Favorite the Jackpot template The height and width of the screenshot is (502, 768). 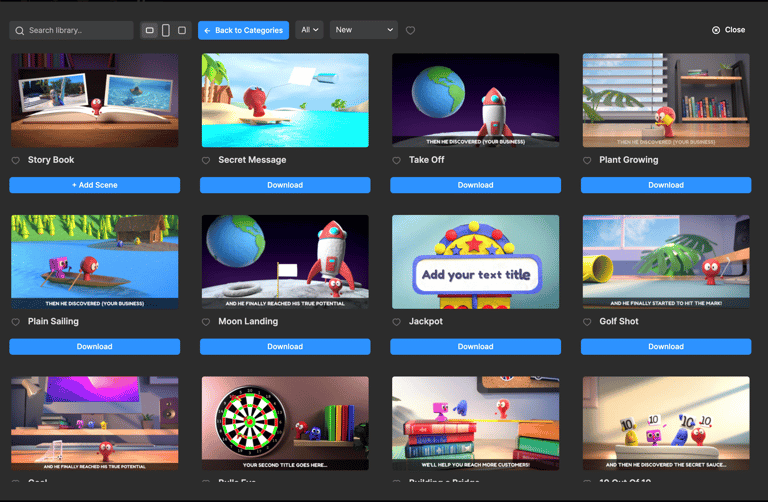[397, 322]
